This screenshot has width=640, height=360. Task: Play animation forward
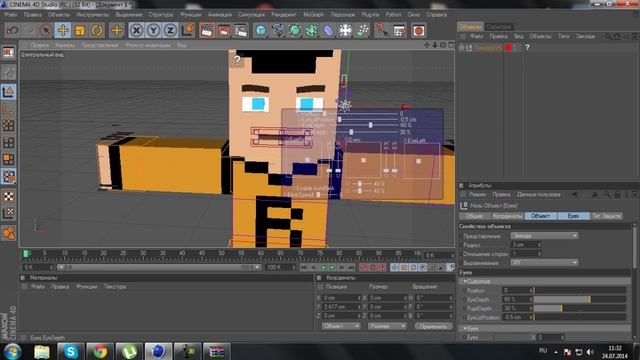[332, 268]
